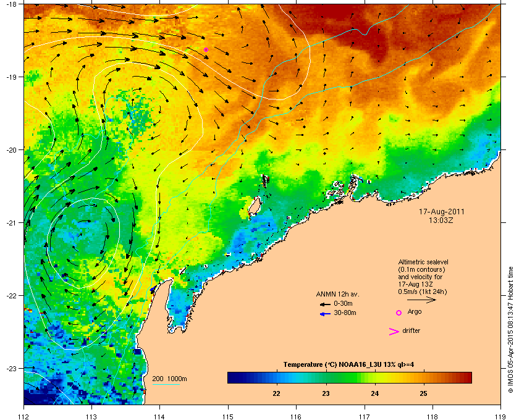The width and height of the screenshot is (519, 420).
Task: Click the blue ANMN mooring arrow near the cape
Action: click(x=153, y=290)
